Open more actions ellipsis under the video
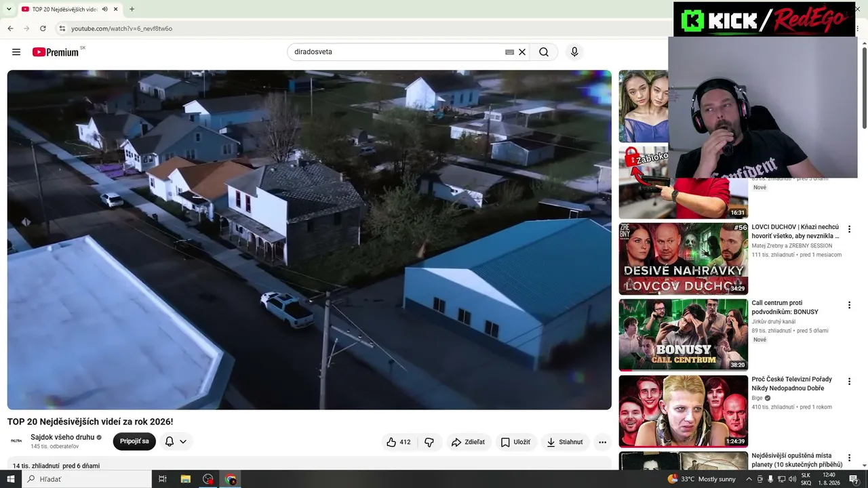Image resolution: width=868 pixels, height=488 pixels. pyautogui.click(x=602, y=442)
